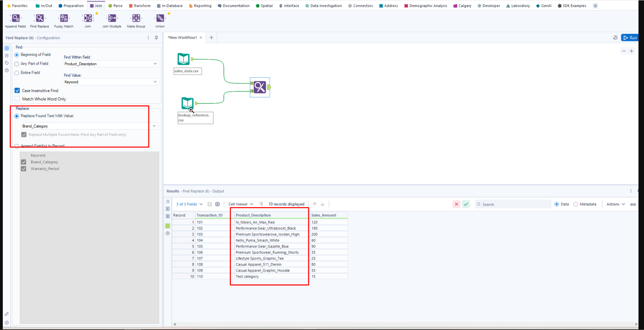Uncheck Case Insensitive Find
The image size is (644, 330).
[x=17, y=91]
